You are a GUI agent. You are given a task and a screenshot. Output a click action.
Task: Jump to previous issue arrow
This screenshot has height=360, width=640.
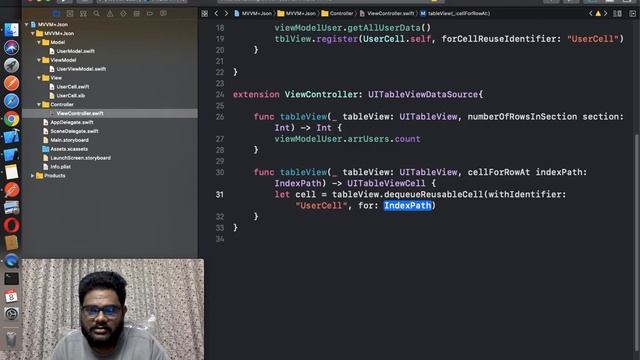(590, 13)
